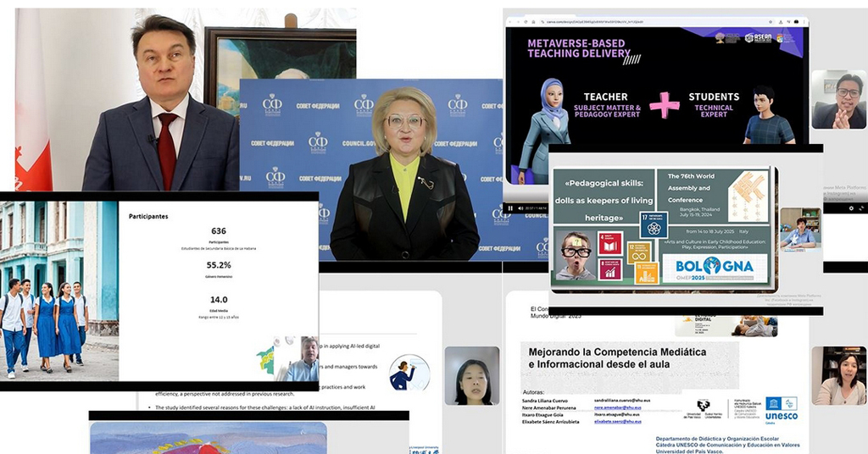Mute the video using the speaker icon
The image size is (868, 454).
point(520,208)
